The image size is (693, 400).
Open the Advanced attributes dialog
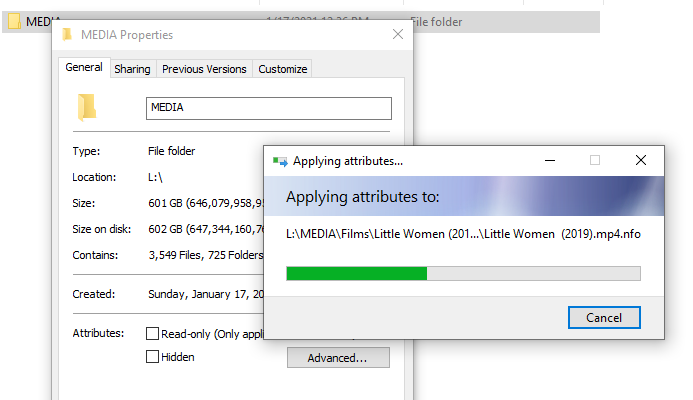338,358
